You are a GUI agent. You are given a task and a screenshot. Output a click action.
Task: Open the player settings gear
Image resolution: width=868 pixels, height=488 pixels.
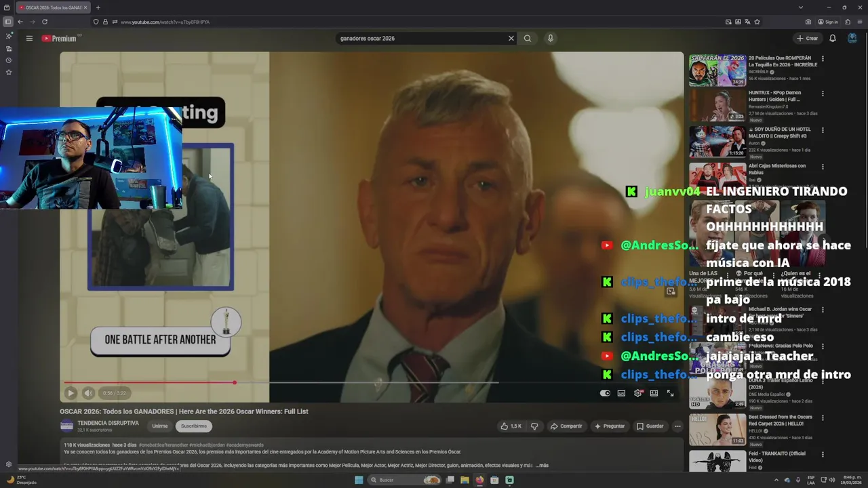[637, 393]
